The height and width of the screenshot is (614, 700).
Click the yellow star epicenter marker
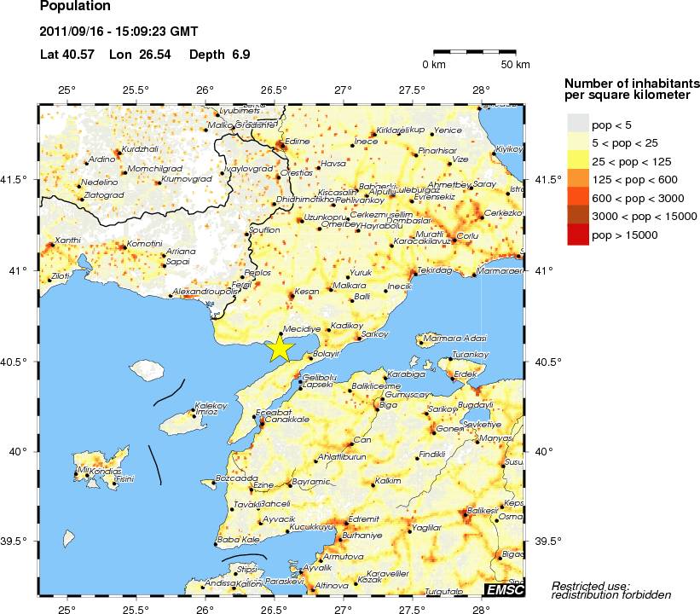coord(279,348)
